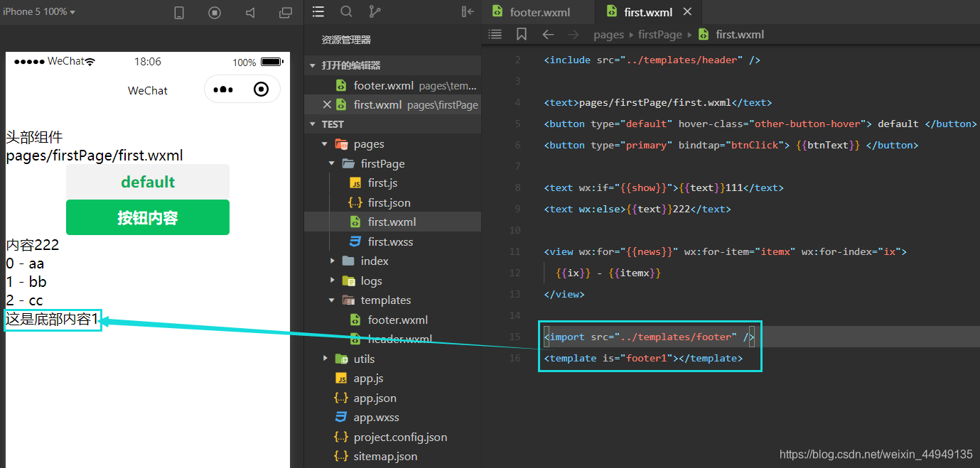
Task: Click the first.wxml breadcrumb segment
Action: [739, 34]
